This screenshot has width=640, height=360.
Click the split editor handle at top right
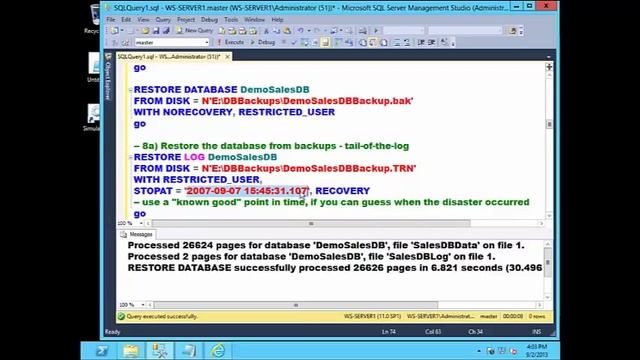549,67
